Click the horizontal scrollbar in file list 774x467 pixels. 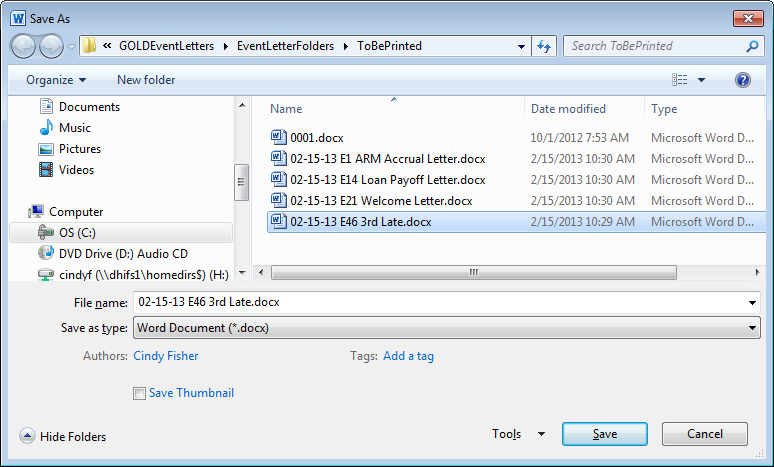pos(460,272)
